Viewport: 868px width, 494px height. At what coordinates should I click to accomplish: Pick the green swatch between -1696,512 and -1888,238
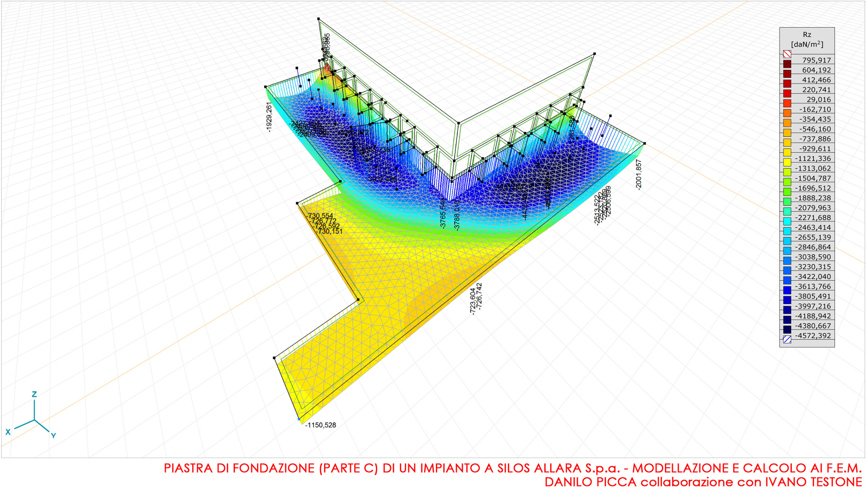(787, 192)
